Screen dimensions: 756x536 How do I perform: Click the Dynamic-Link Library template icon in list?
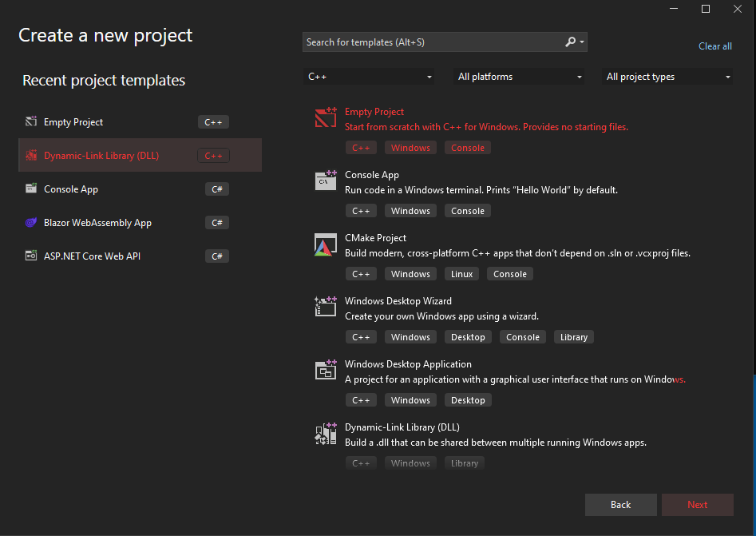point(326,433)
